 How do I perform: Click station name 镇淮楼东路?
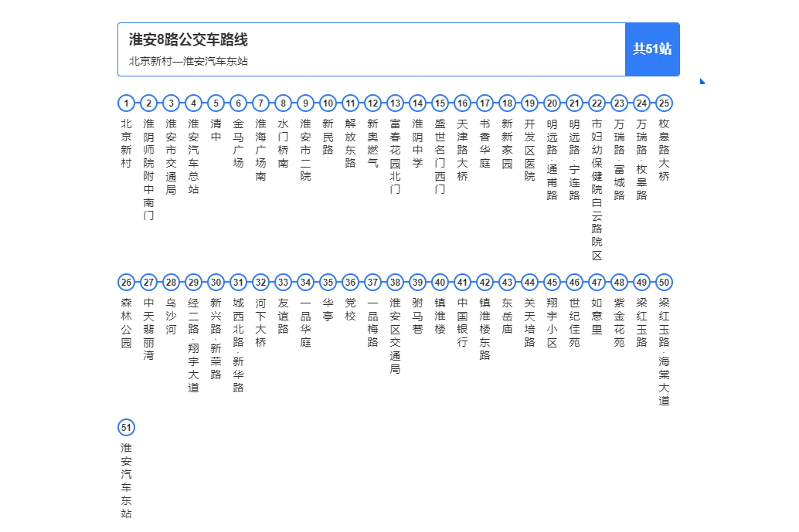[x=485, y=329]
